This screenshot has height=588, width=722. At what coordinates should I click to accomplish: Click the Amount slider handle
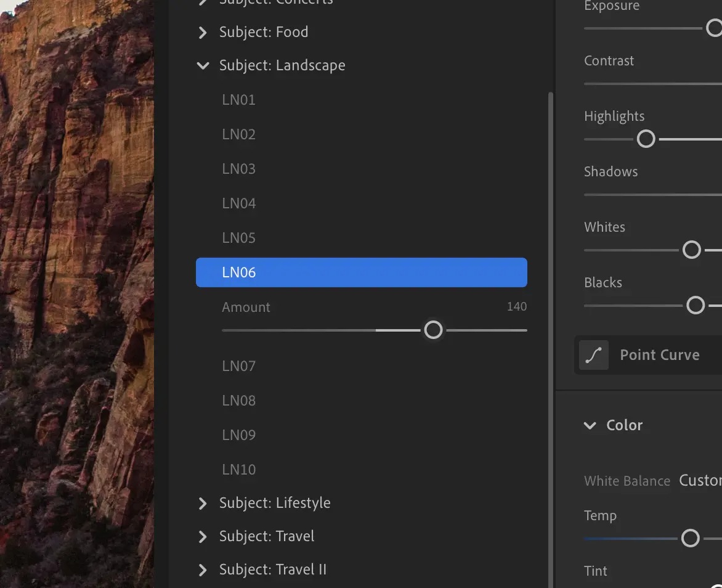433,330
